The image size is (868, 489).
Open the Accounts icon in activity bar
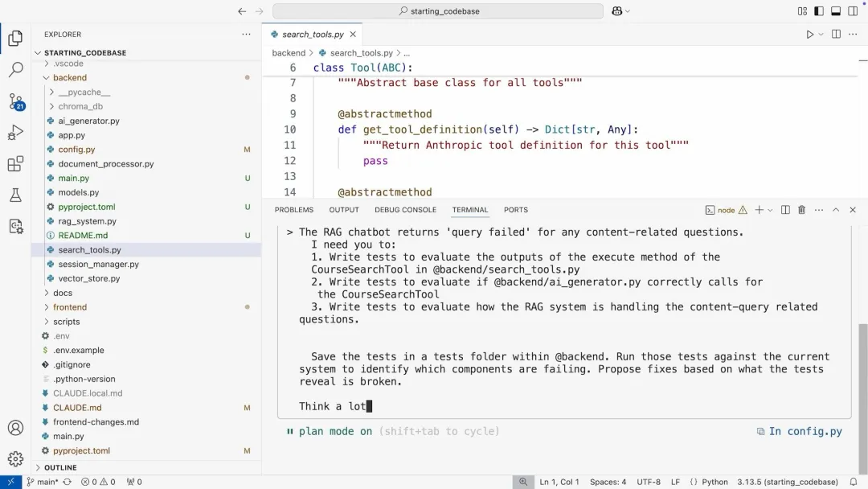[15, 428]
